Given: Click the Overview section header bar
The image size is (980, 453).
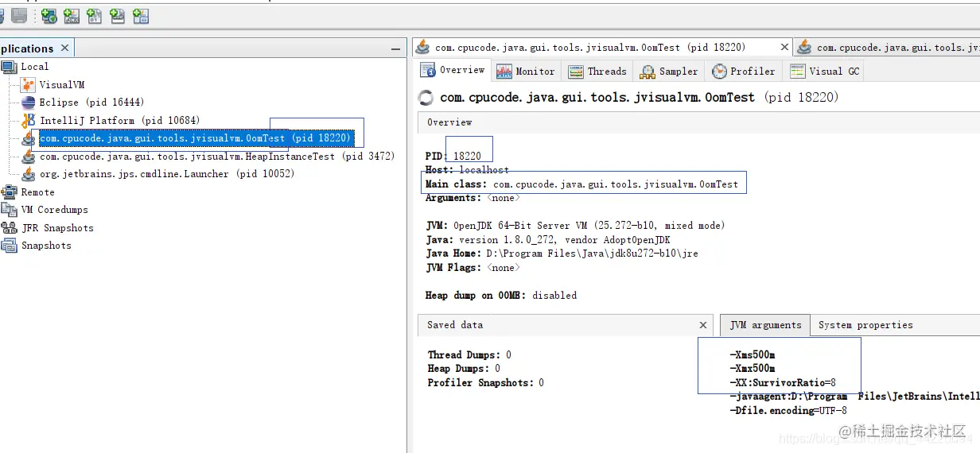Looking at the screenshot, I should tap(698, 122).
